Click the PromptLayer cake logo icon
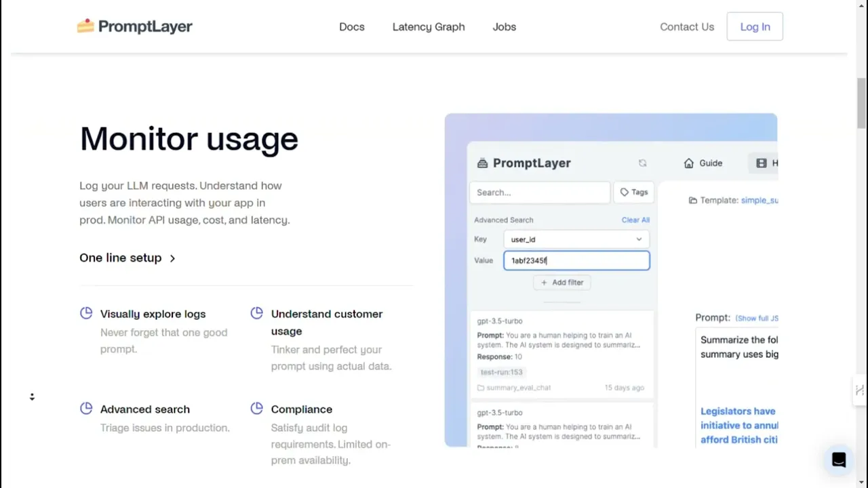 85,26
